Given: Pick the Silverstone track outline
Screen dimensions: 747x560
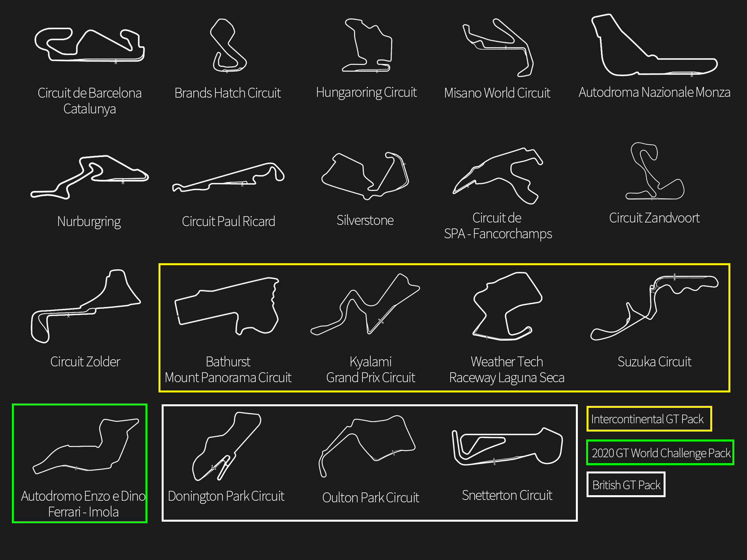Looking at the screenshot, I should click(x=365, y=176).
